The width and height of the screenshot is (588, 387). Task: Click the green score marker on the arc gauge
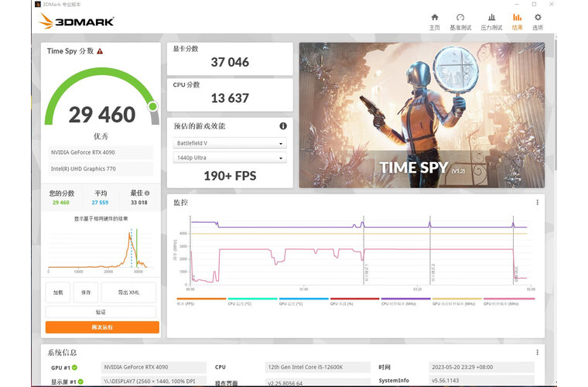coord(152,107)
